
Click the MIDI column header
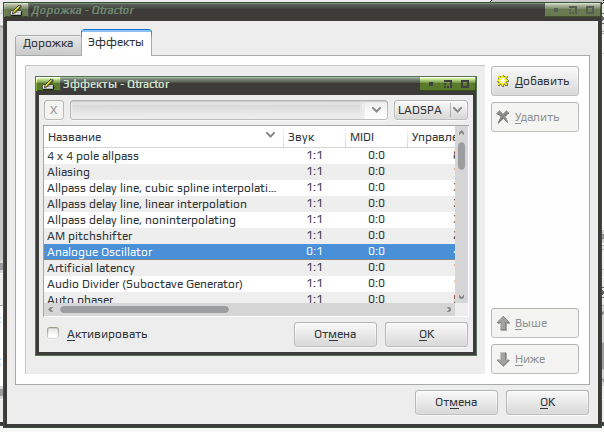(x=376, y=137)
